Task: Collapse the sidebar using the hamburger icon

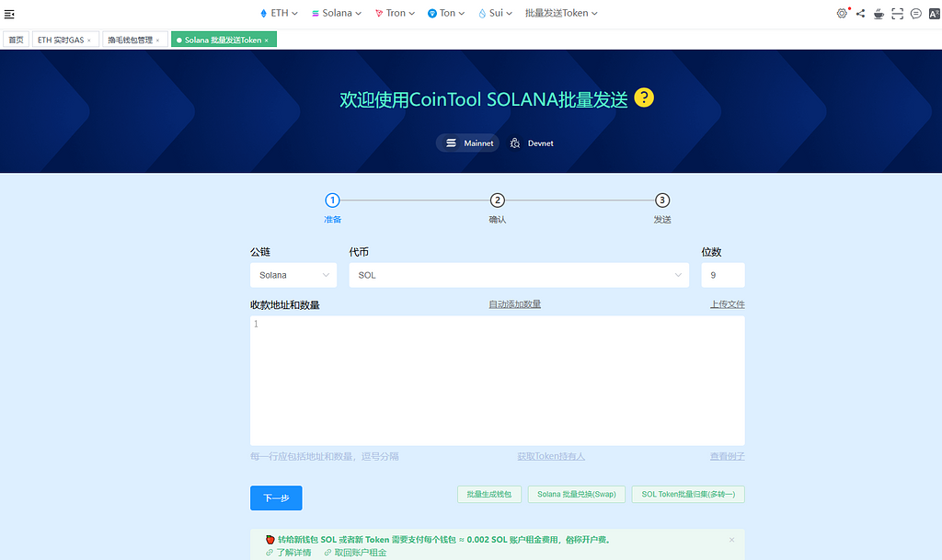Action: (9, 14)
